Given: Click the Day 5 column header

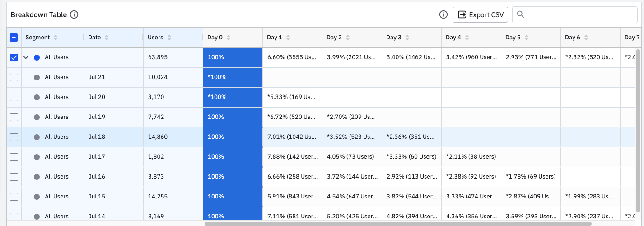Looking at the screenshot, I should click(x=513, y=38).
